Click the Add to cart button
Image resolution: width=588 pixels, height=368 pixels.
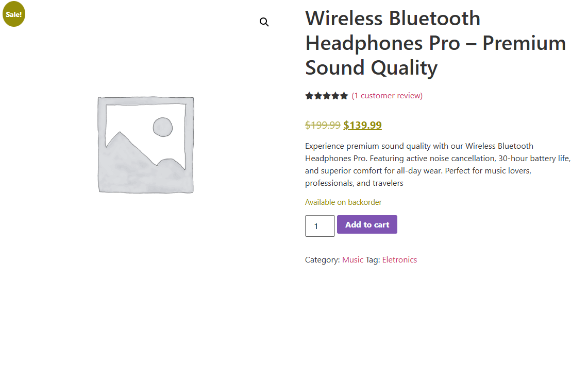[x=367, y=224]
